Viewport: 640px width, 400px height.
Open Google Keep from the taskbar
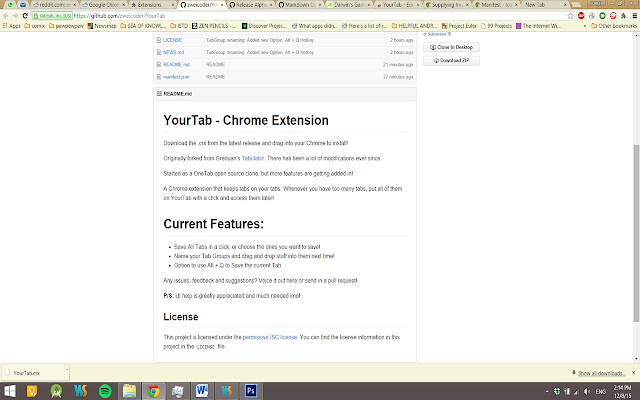(x=32, y=391)
